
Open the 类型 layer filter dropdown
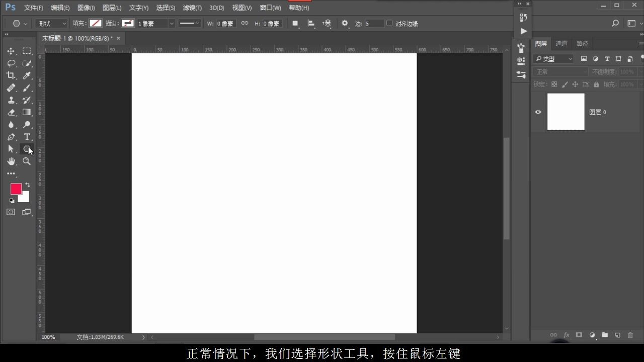pyautogui.click(x=553, y=59)
